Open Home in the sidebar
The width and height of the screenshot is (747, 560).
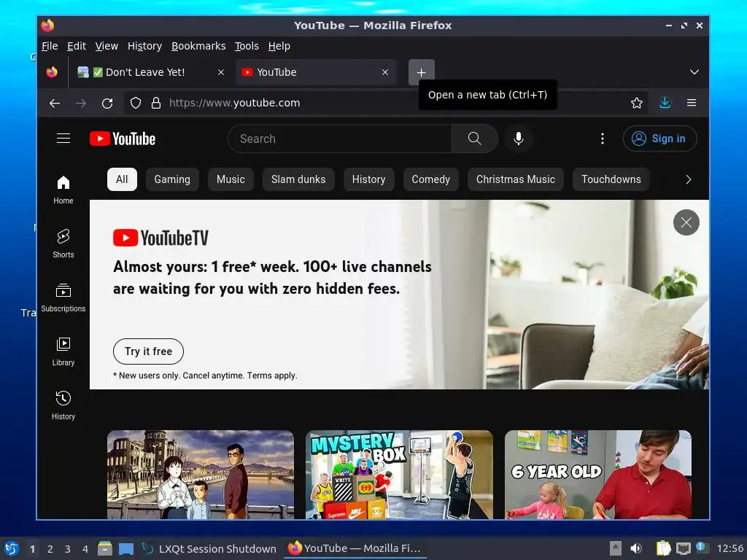(63, 190)
